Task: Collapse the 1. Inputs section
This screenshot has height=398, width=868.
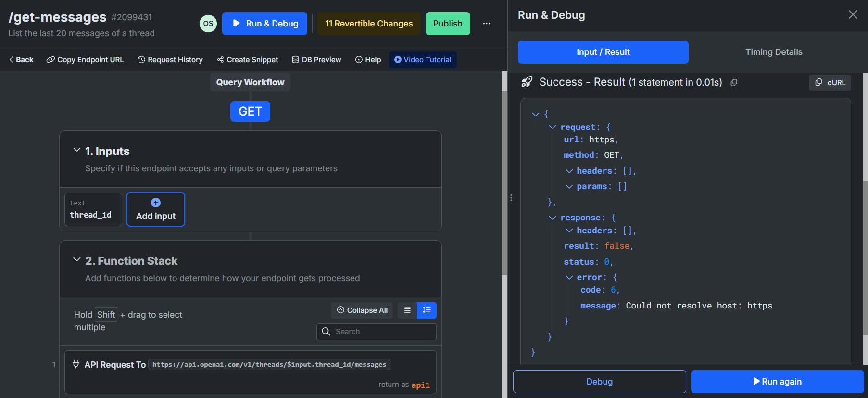Action: click(76, 150)
